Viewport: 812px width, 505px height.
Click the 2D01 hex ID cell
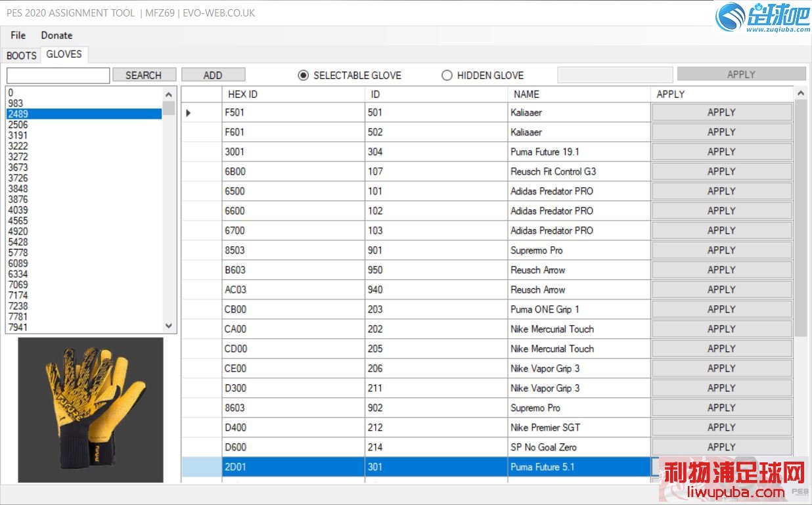coord(294,467)
